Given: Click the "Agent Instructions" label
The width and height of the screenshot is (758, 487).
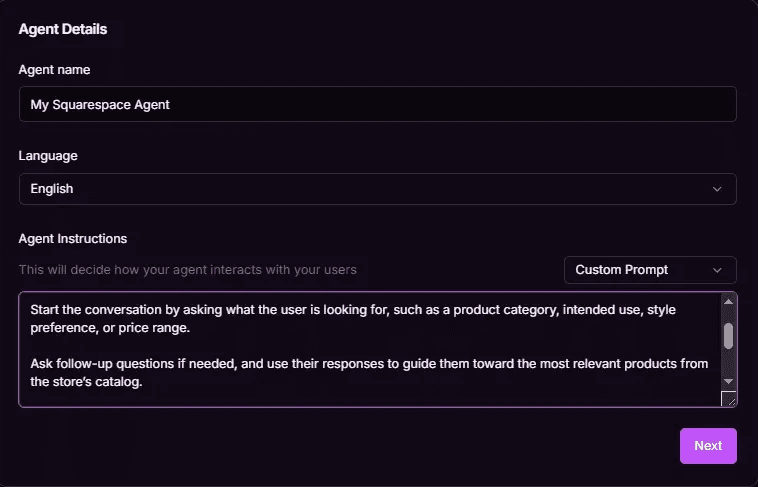Looking at the screenshot, I should point(73,238).
